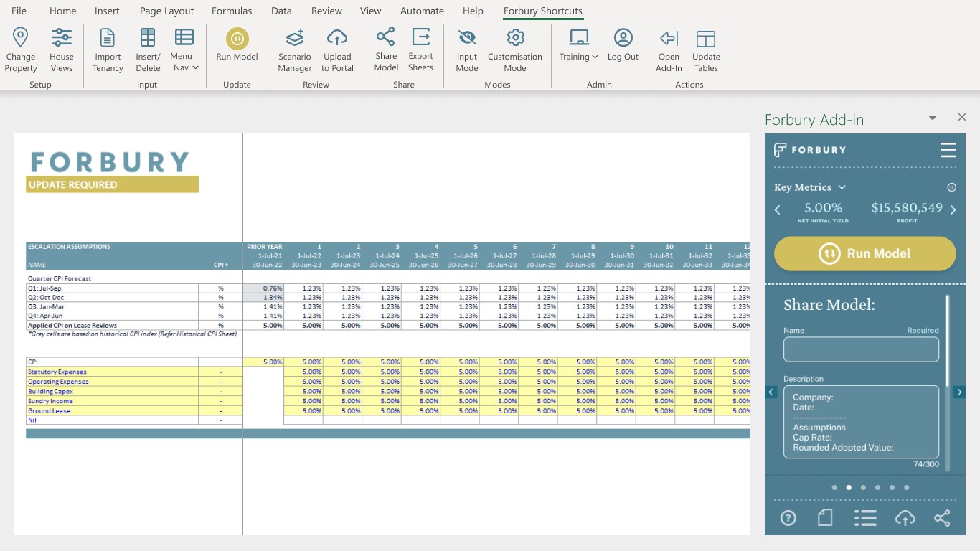
Task: Open the add-in hamburger menu
Action: (948, 150)
